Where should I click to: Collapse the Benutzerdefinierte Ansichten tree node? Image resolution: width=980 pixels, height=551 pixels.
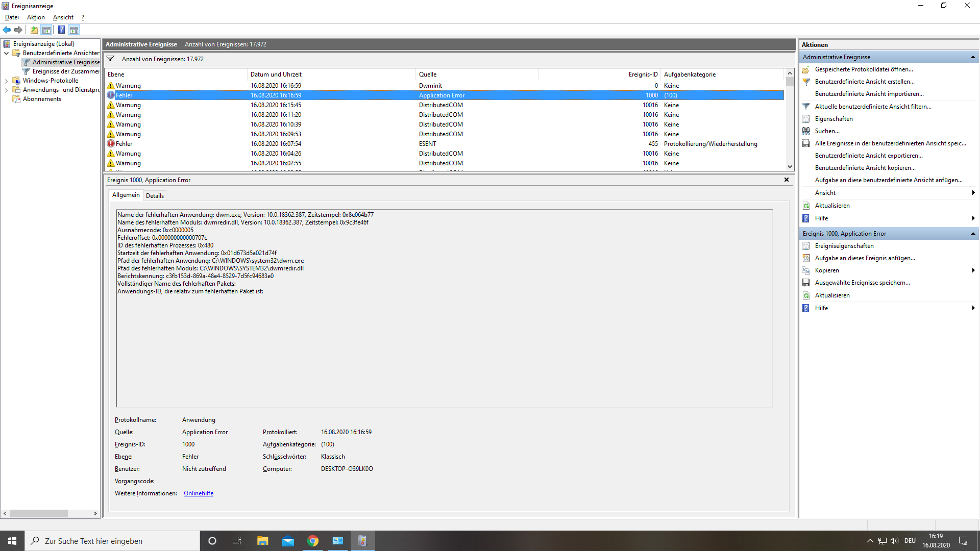6,53
